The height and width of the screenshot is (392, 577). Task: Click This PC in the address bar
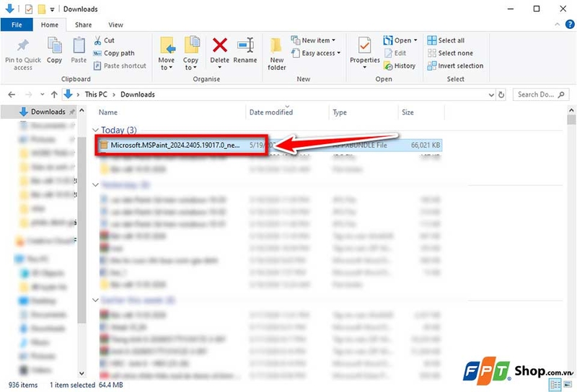(x=96, y=94)
